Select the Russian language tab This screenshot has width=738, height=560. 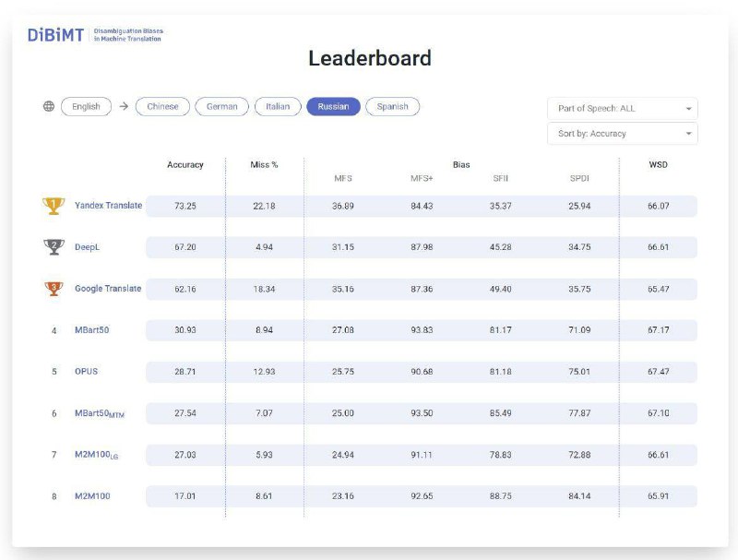tap(333, 106)
